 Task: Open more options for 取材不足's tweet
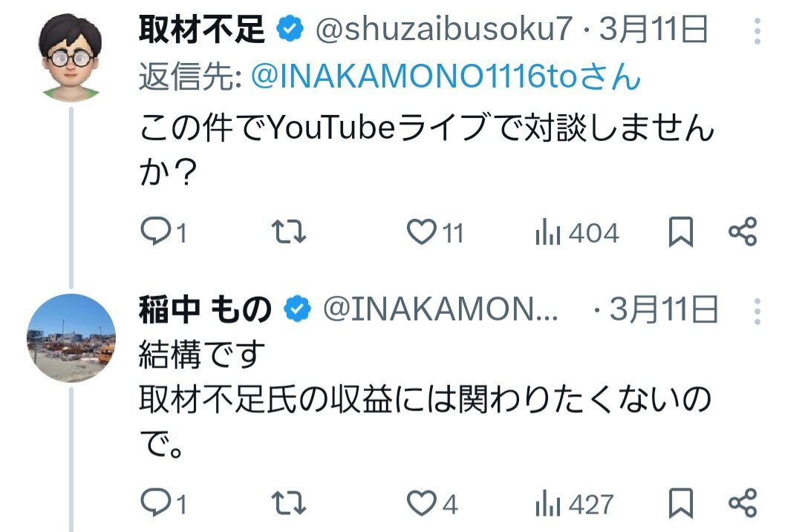point(757,32)
